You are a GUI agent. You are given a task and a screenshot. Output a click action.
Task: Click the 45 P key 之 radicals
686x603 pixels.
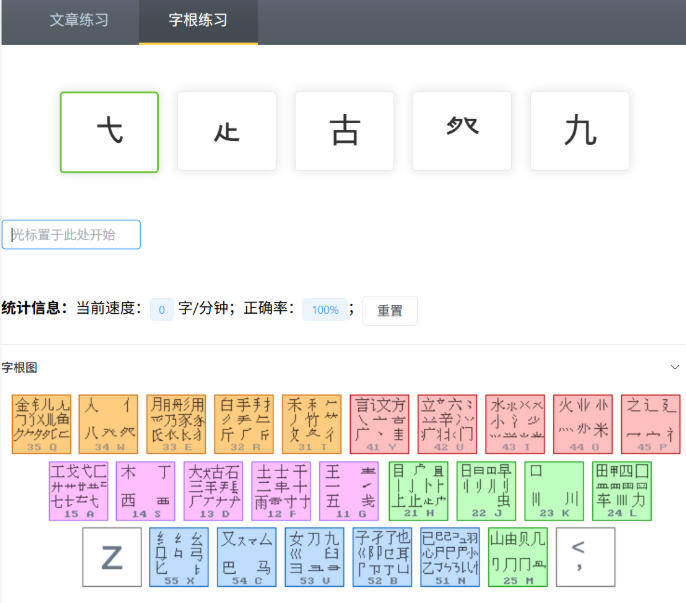point(651,424)
